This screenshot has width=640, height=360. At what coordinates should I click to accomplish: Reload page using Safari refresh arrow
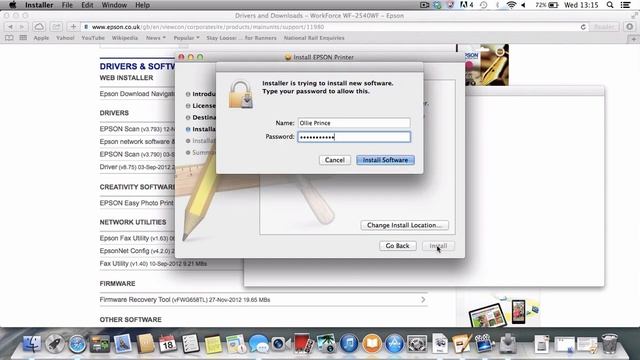(583, 27)
